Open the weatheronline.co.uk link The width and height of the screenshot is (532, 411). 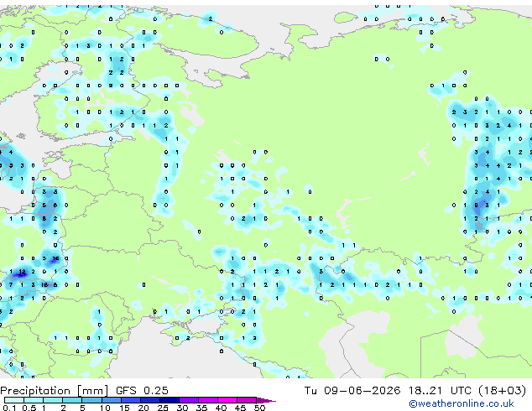[462, 403]
